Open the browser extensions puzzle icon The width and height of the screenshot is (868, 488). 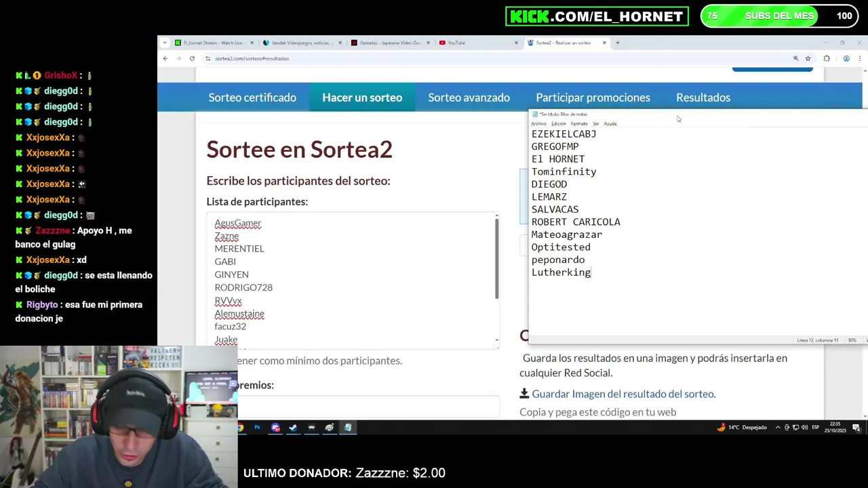(827, 58)
